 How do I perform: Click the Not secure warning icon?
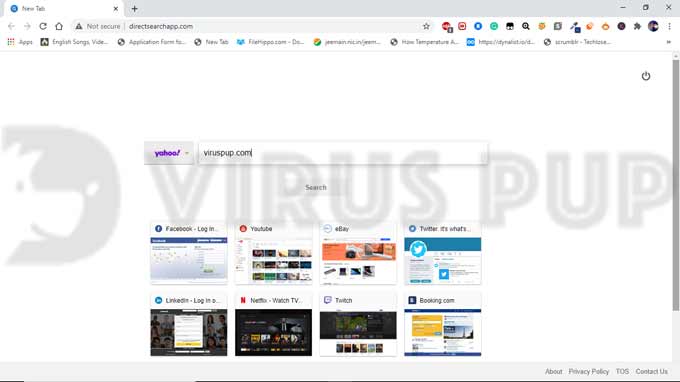point(78,26)
